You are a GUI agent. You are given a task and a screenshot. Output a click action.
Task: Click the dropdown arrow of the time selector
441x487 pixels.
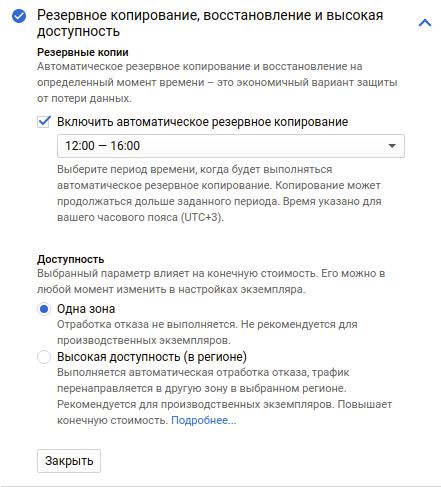[x=392, y=146]
